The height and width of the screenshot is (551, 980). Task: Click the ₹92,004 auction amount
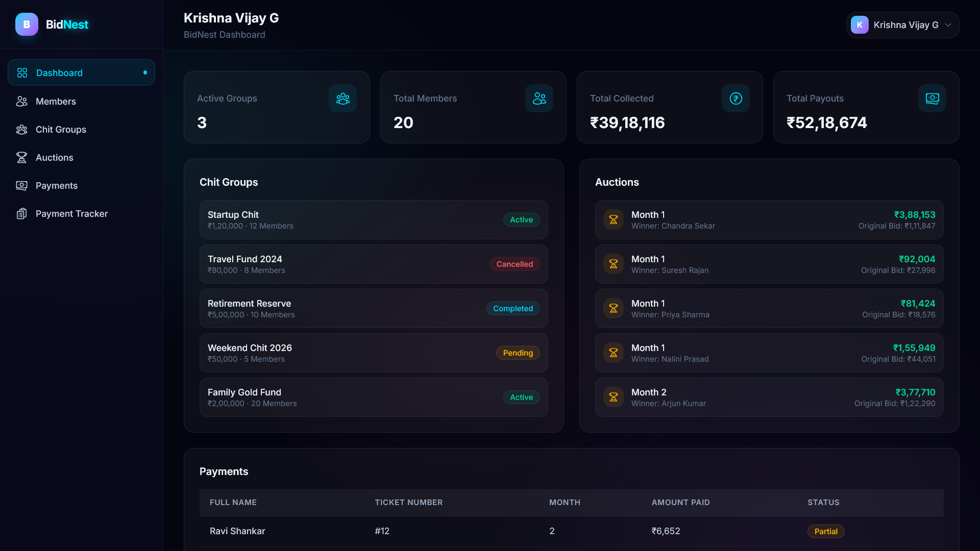917,259
